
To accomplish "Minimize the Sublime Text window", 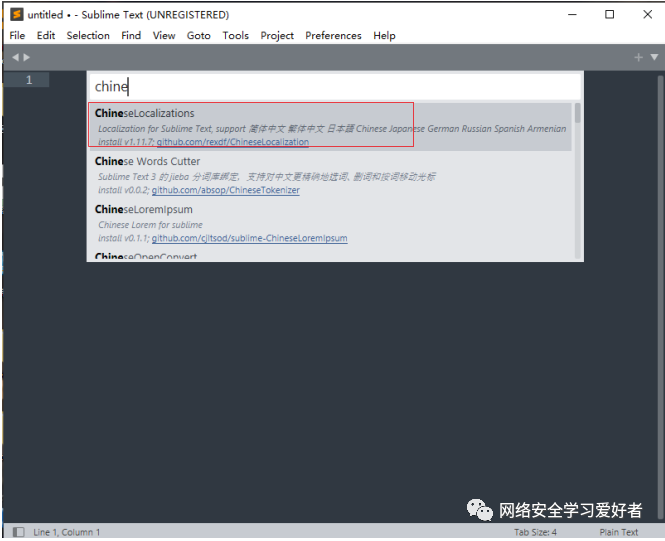I will click(x=572, y=14).
